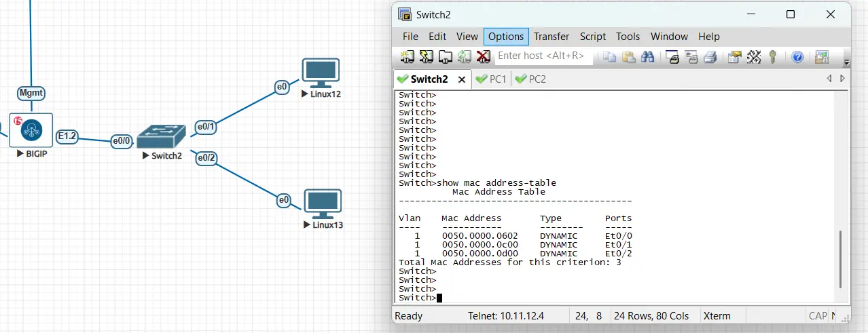Select the Linux12 computer icon
This screenshot has height=333, width=868.
click(x=321, y=73)
